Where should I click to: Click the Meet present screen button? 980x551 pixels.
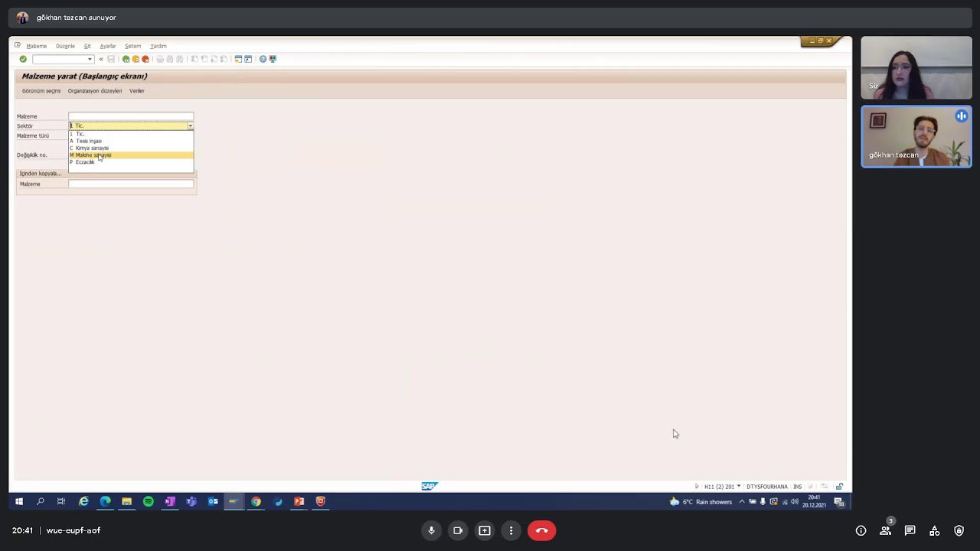click(485, 530)
